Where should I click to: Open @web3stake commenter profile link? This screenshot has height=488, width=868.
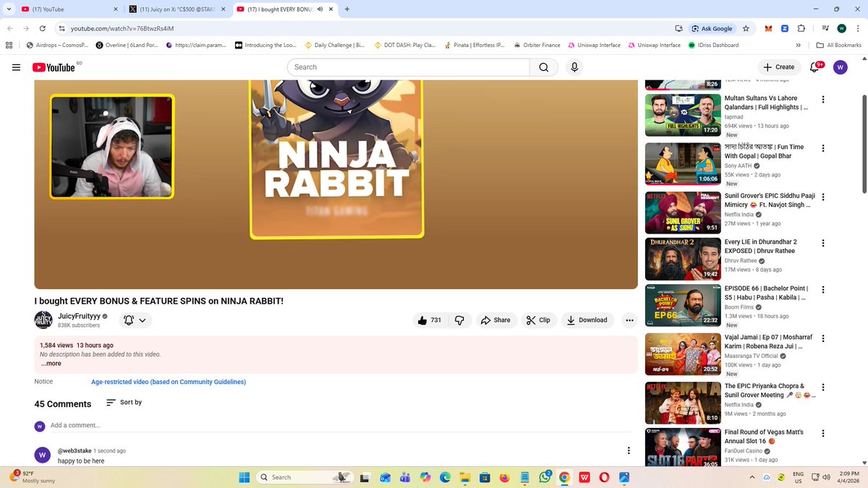click(74, 450)
